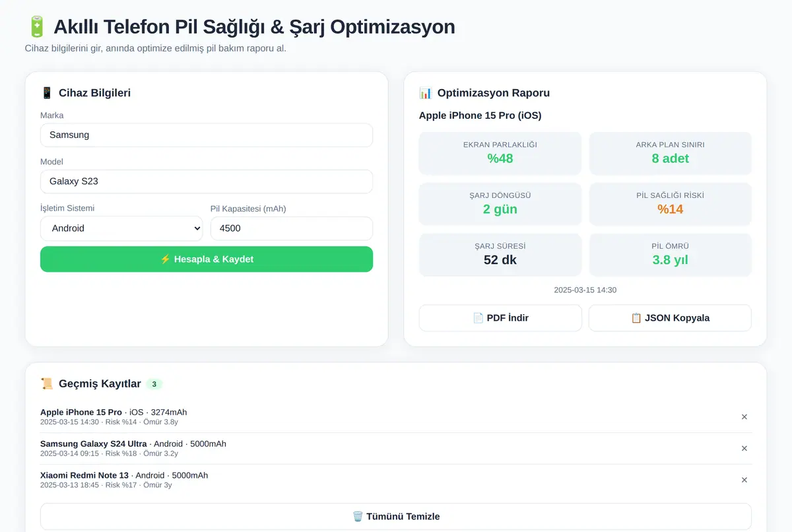The width and height of the screenshot is (792, 532).
Task: Click the Ekran Parlaklığı card showing %48
Action: pyautogui.click(x=500, y=153)
